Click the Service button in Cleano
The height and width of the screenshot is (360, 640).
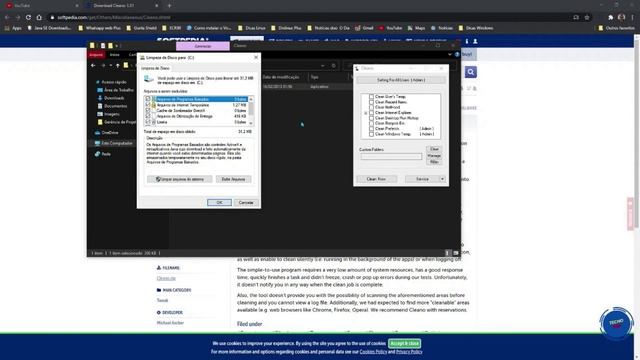tap(422, 179)
